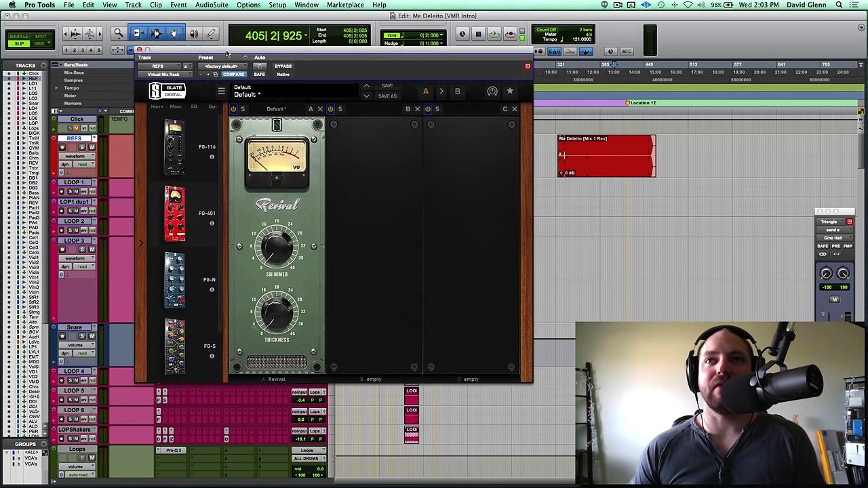Image resolution: width=868 pixels, height=488 pixels.
Task: Toggle power on Revival slot A
Action: pos(233,109)
